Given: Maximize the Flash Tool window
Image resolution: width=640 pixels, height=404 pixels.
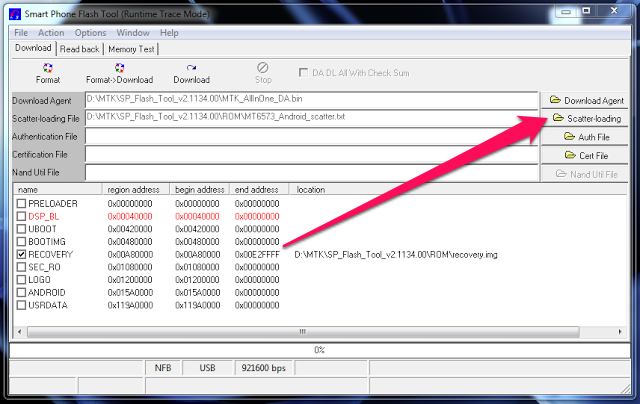Looking at the screenshot, I should (x=586, y=11).
